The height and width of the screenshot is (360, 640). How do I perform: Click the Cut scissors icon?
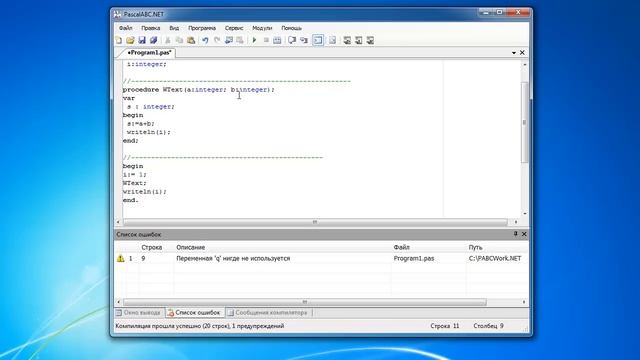point(167,40)
